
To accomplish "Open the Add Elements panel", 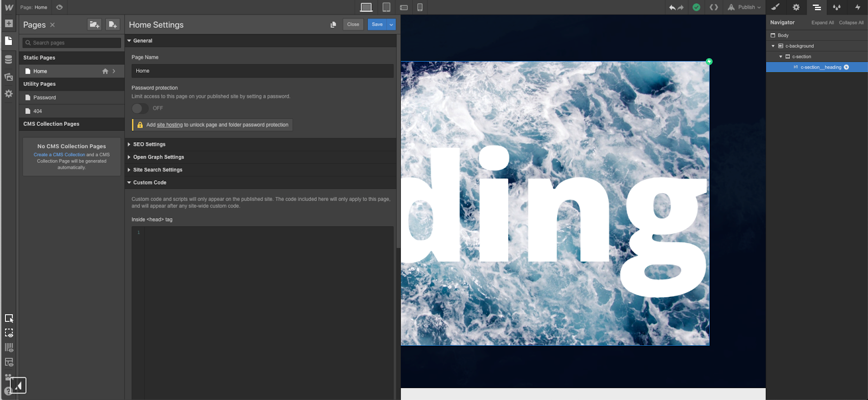I will click(9, 23).
